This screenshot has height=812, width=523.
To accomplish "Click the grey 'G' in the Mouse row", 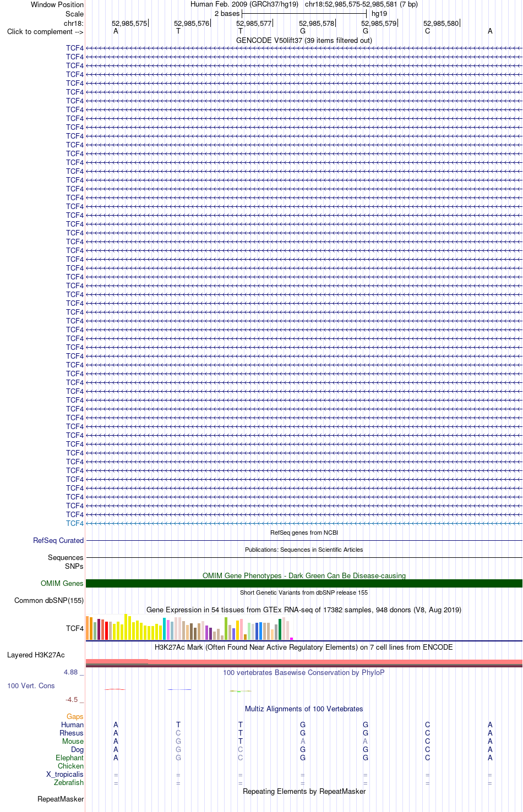I will click(x=178, y=741).
